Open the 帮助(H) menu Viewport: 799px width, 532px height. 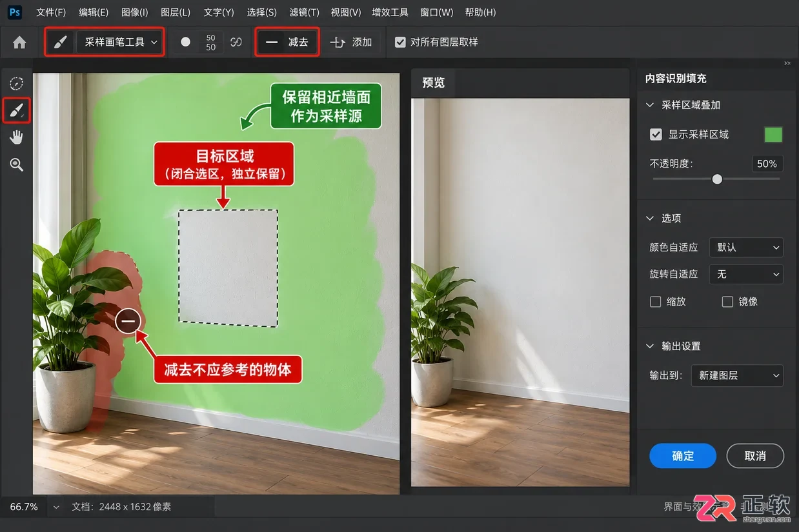480,12
